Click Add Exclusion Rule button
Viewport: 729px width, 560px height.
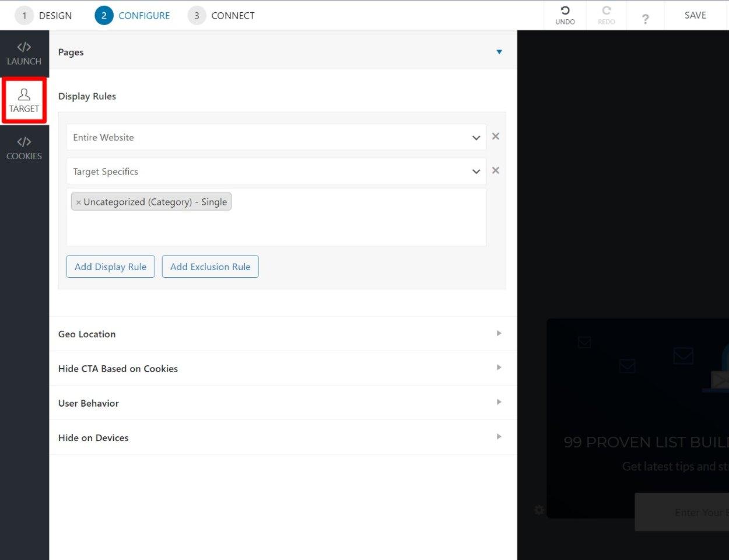(x=210, y=267)
